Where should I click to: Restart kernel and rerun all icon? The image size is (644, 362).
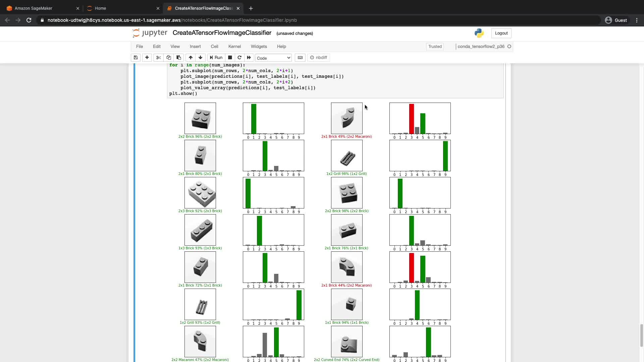(249, 58)
